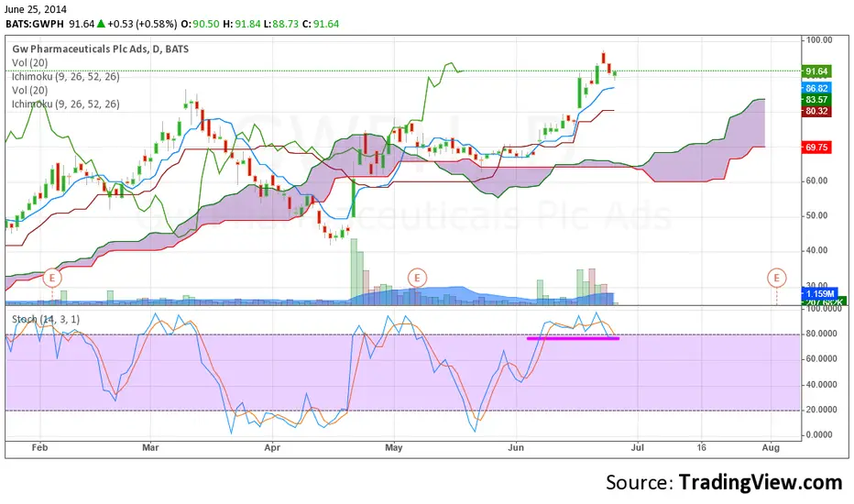Image resolution: width=854 pixels, height=504 pixels.
Task: Click the 80.0000 level on the stochastic axis
Action: (x=821, y=334)
